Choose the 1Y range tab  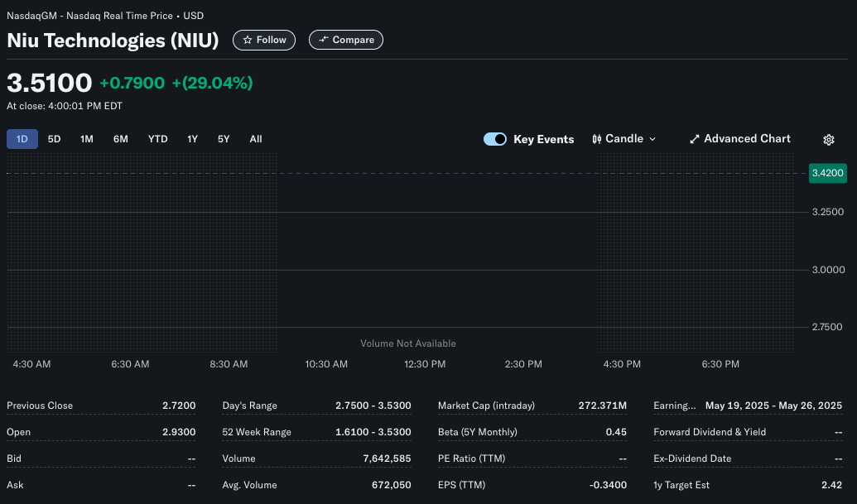192,139
